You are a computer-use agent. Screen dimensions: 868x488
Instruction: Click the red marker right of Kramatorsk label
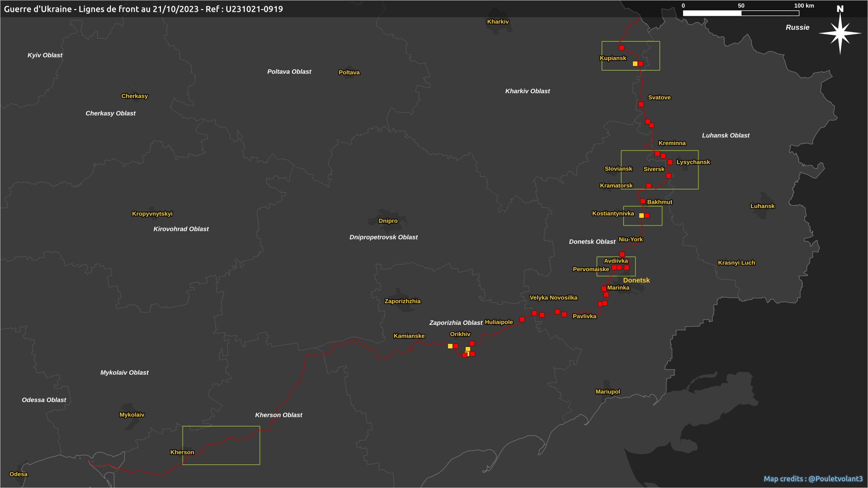click(x=648, y=186)
